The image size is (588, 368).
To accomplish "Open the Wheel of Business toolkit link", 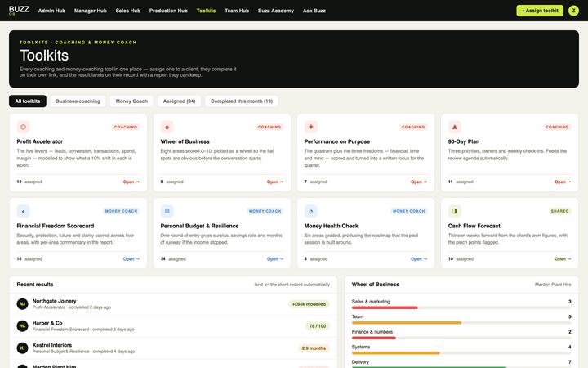I will coord(275,182).
